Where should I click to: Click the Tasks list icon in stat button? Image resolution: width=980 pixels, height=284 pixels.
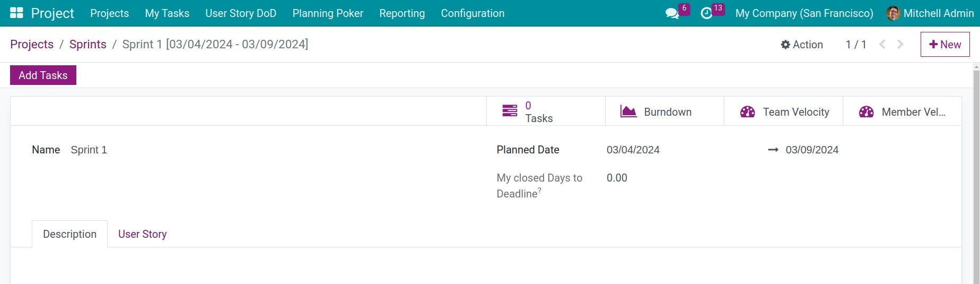(x=510, y=111)
